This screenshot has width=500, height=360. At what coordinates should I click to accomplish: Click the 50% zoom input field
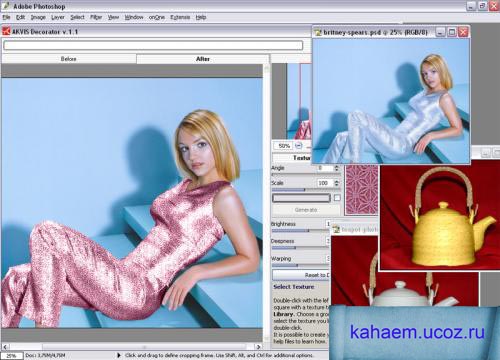pos(283,146)
